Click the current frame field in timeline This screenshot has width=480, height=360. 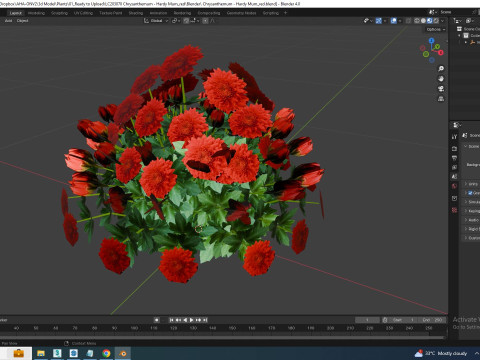367,320
